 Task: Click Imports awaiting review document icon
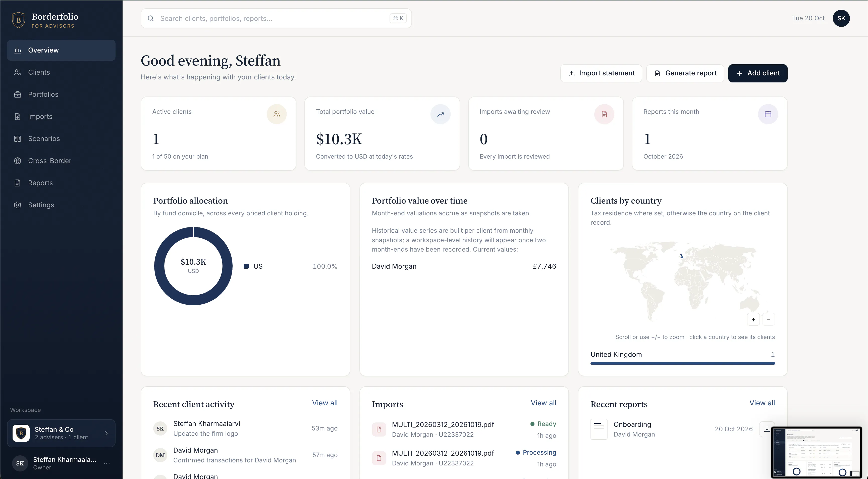pos(604,114)
